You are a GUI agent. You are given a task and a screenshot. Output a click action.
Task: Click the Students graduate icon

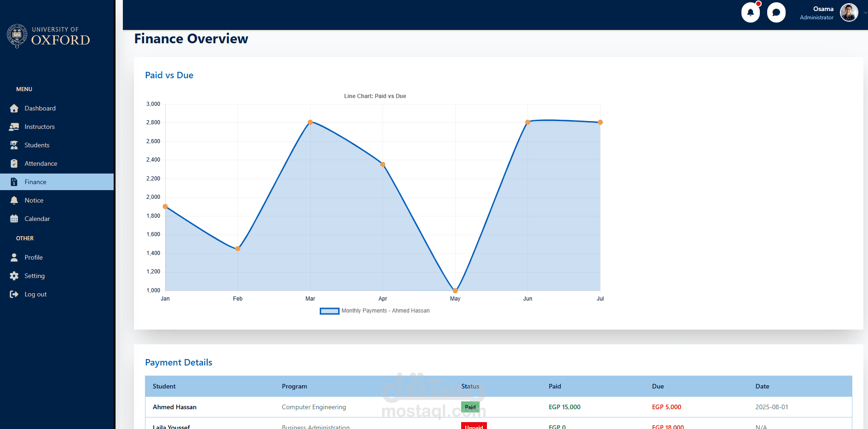14,145
